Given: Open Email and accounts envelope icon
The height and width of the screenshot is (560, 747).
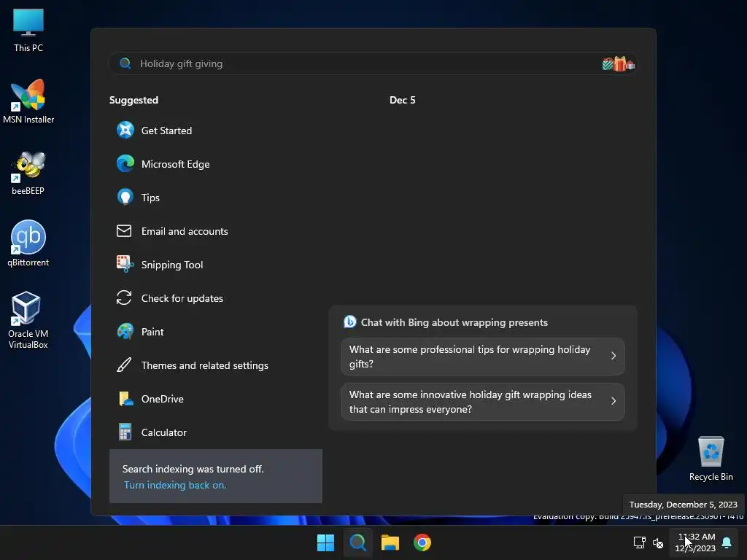Looking at the screenshot, I should 124,231.
